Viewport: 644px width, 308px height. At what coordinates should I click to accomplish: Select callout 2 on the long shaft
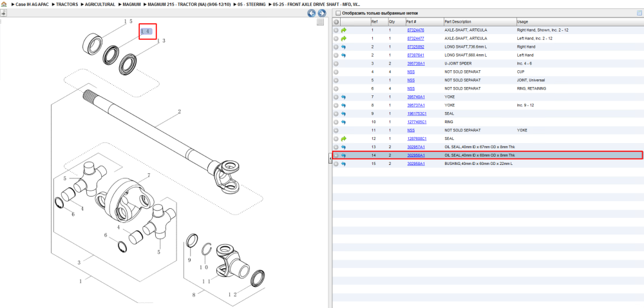[x=180, y=111]
